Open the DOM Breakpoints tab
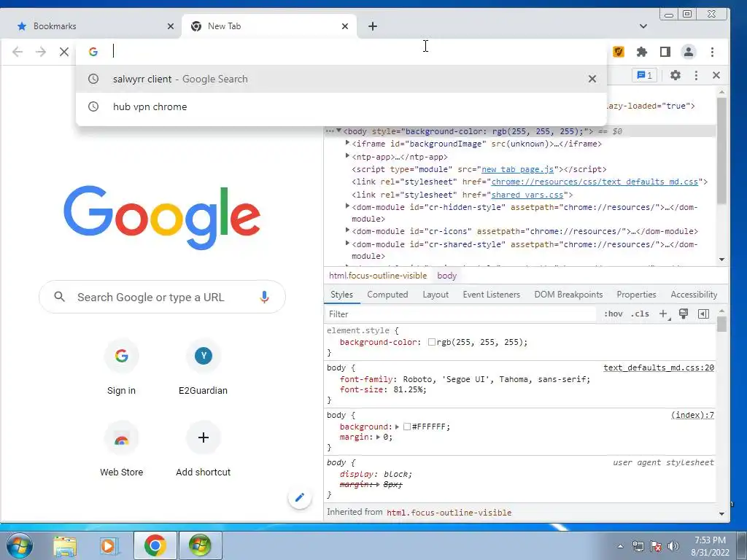 pyautogui.click(x=568, y=295)
